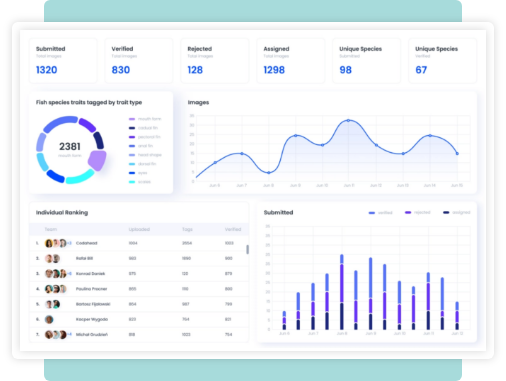Select the cyan scales donut segment
The height and width of the screenshot is (381, 506).
coord(80,177)
